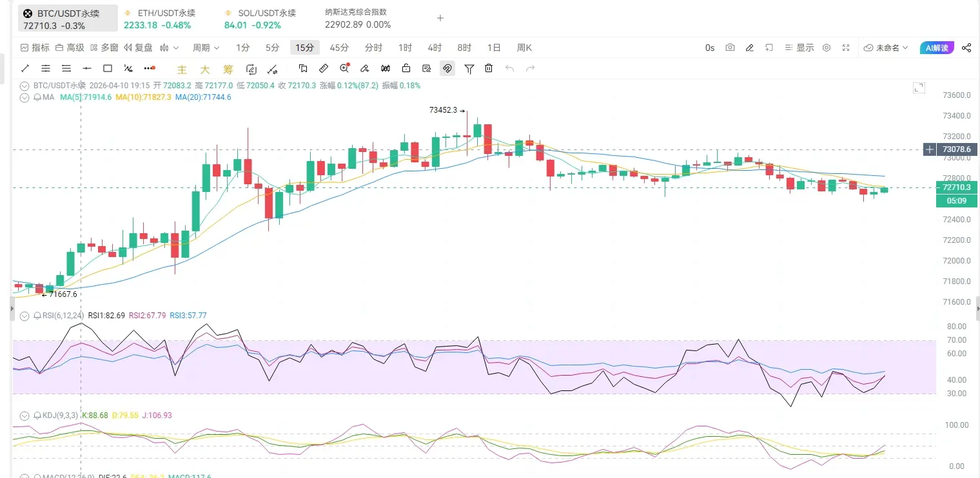Toggle the KDJ indicator alert bell
The height and width of the screenshot is (478, 980).
click(x=37, y=416)
